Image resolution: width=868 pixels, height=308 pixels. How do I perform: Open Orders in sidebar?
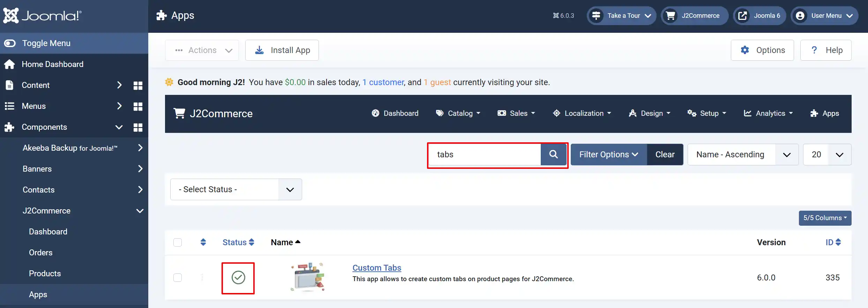coord(41,253)
